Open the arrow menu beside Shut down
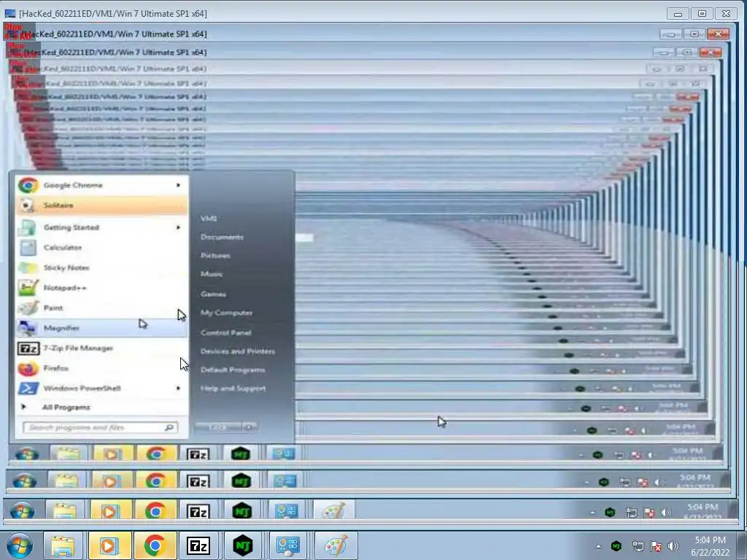The height and width of the screenshot is (560, 747). pos(249,427)
